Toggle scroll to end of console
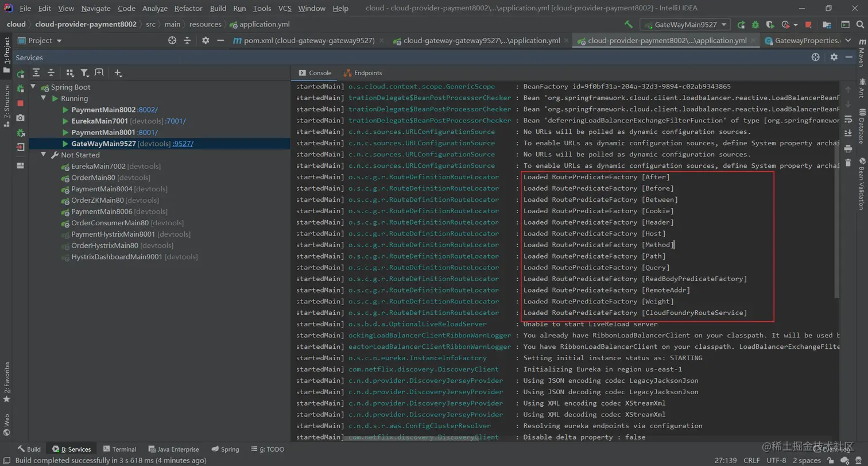Screen dimensions: 868x466 [x=848, y=133]
